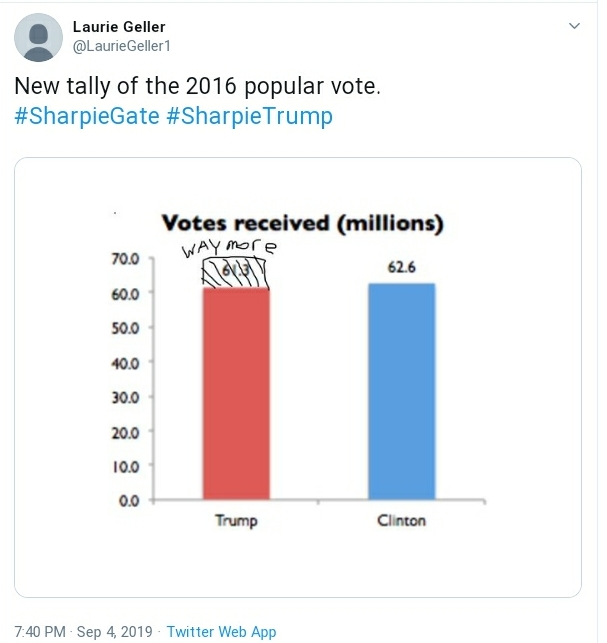Click the Trump label under the red bar
Image resolution: width=607 pixels, height=643 pixels.
[235, 521]
